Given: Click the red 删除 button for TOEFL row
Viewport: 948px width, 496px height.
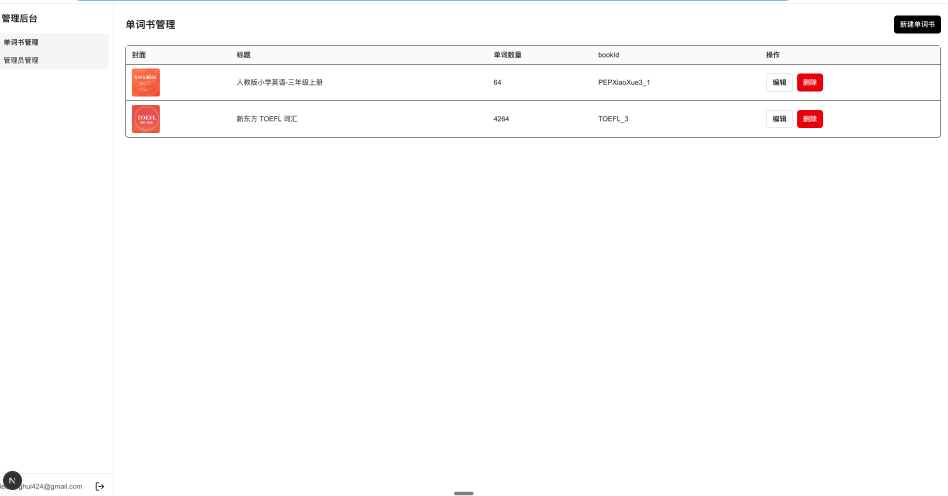Looking at the screenshot, I should 810,119.
